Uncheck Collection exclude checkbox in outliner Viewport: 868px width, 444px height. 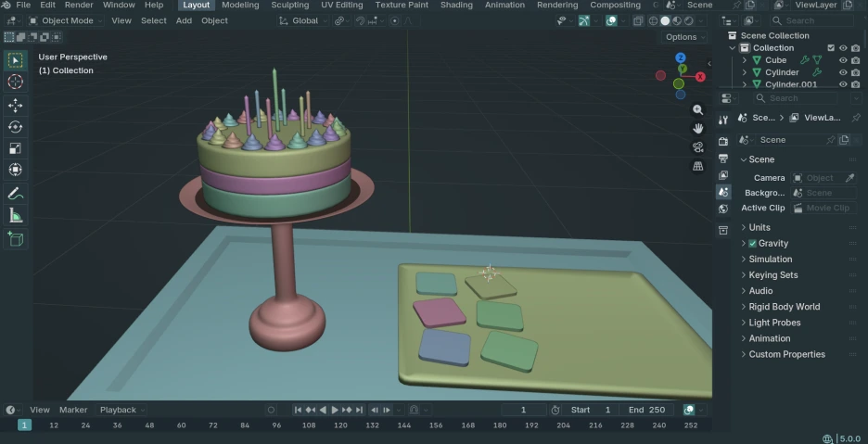[831, 48]
